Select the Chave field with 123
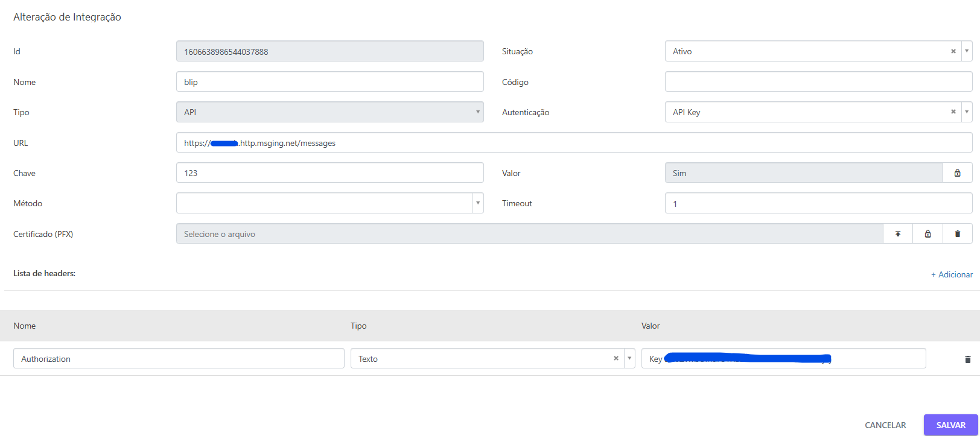 [330, 173]
